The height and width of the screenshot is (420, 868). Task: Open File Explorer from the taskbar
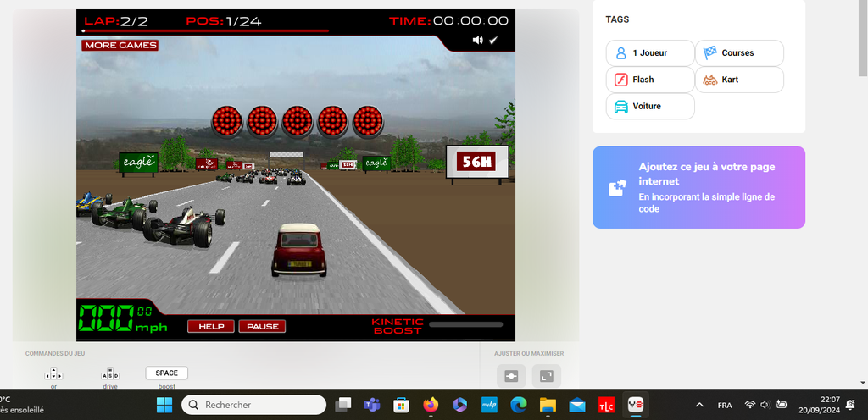(x=548, y=405)
